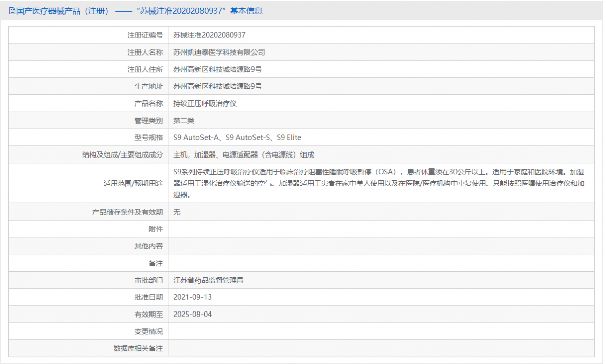This screenshot has width=606, height=364.
Task: Click the 审批部门 label cell
Action: click(88, 280)
